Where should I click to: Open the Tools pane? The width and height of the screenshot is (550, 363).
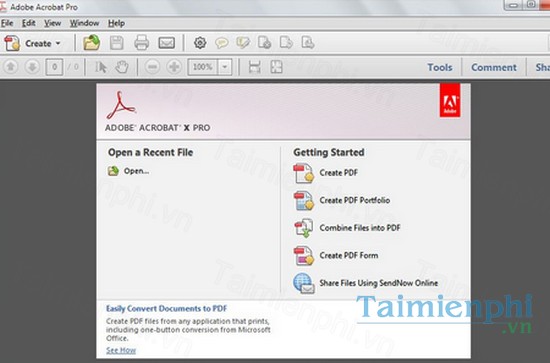pyautogui.click(x=440, y=67)
